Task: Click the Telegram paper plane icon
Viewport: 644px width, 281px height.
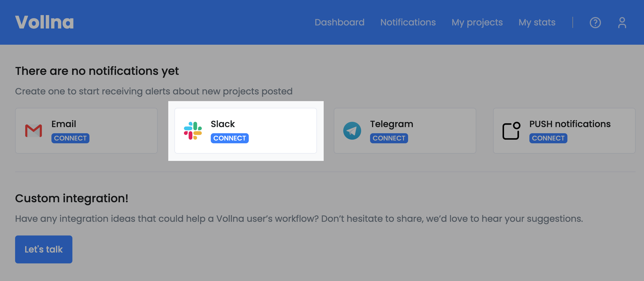Action: point(352,131)
